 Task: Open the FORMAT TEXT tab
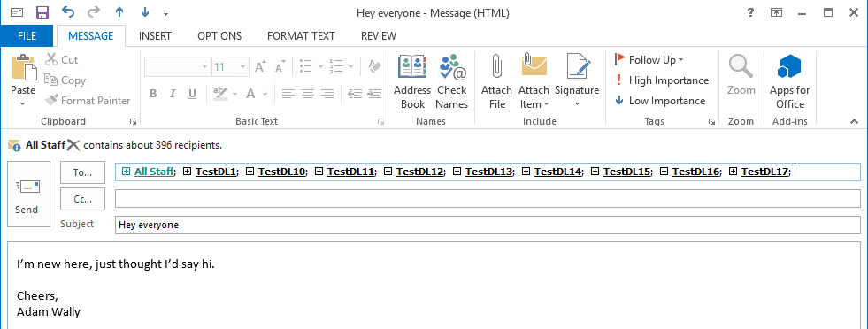pyautogui.click(x=301, y=36)
